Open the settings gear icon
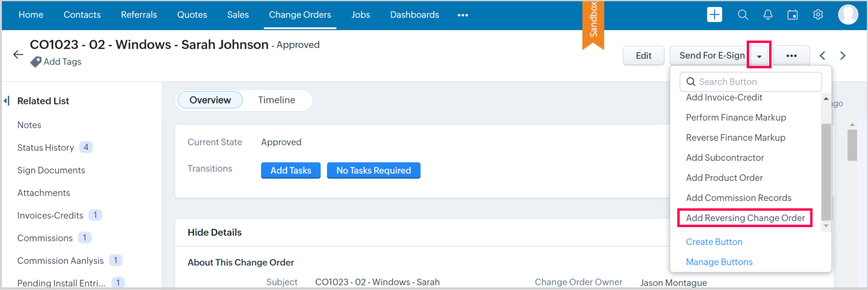The width and height of the screenshot is (868, 290). click(818, 15)
